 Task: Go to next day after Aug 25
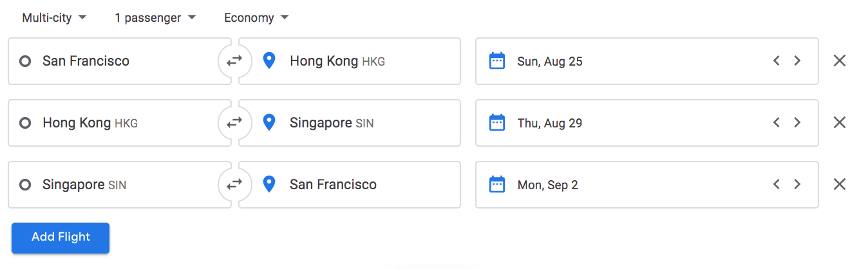point(797,61)
